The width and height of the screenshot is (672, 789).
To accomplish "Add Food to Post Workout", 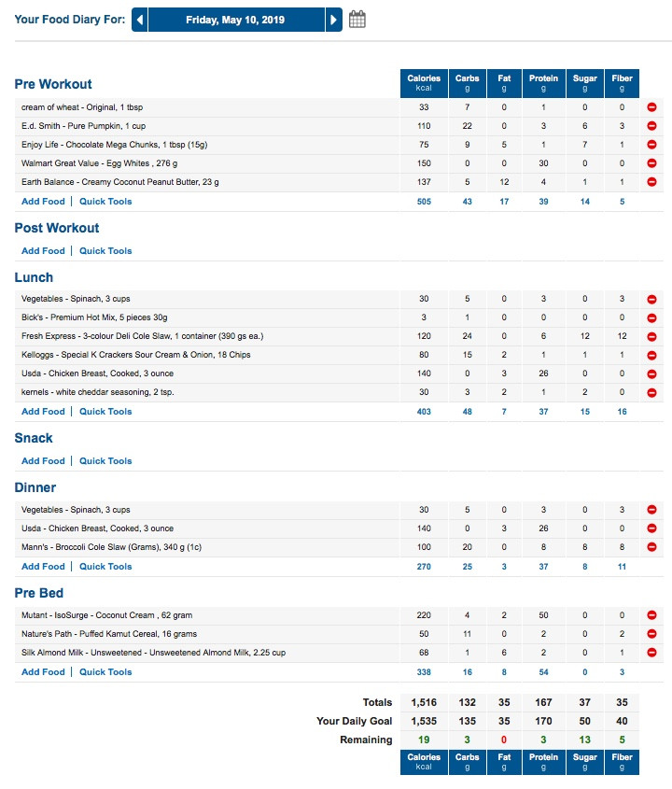I will [x=43, y=250].
